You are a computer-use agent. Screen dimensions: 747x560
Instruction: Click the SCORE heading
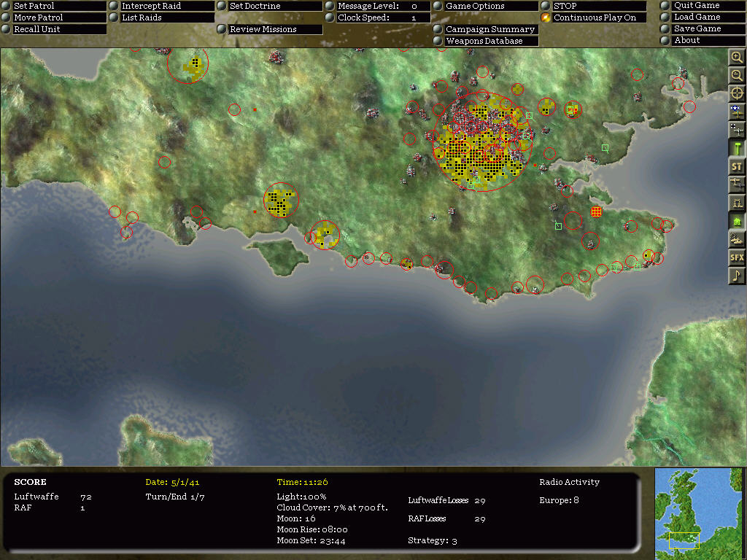(x=30, y=482)
